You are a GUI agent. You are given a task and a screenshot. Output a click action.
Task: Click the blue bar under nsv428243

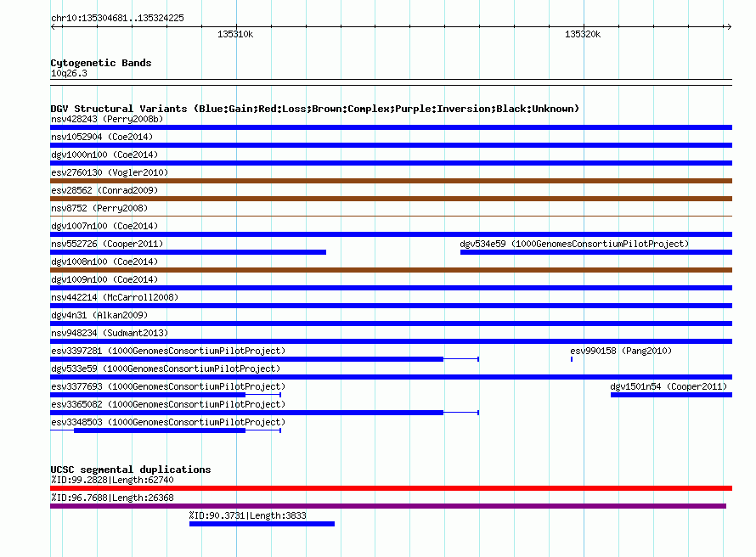[391, 127]
